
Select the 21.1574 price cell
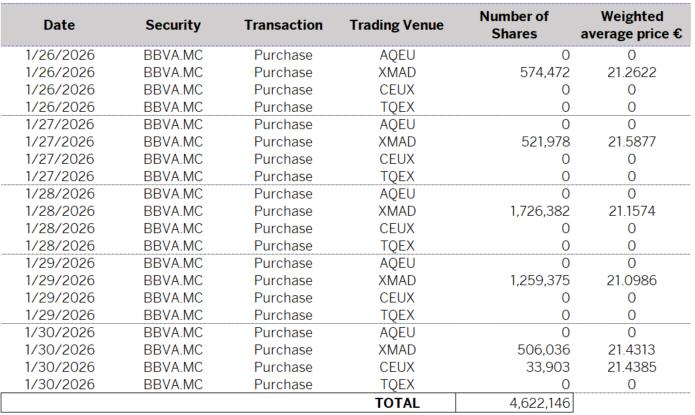tap(631, 211)
